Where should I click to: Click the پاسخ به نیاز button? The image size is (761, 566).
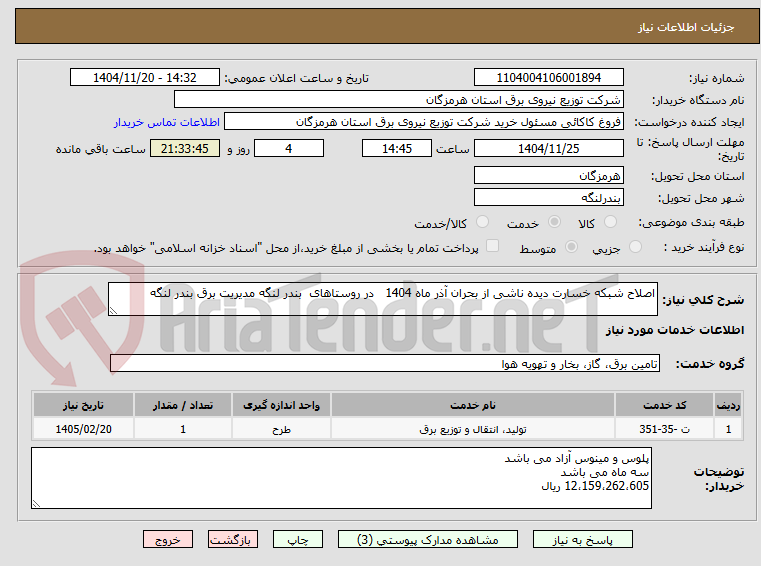[x=582, y=539]
